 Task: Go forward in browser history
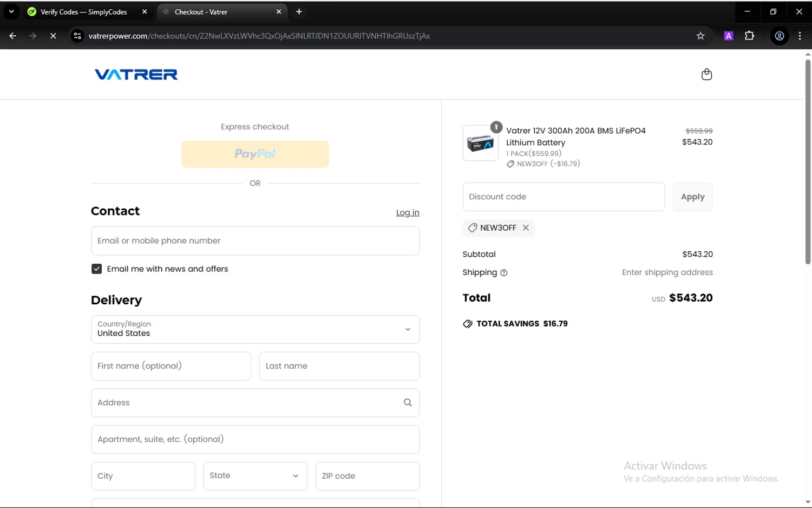(x=33, y=36)
